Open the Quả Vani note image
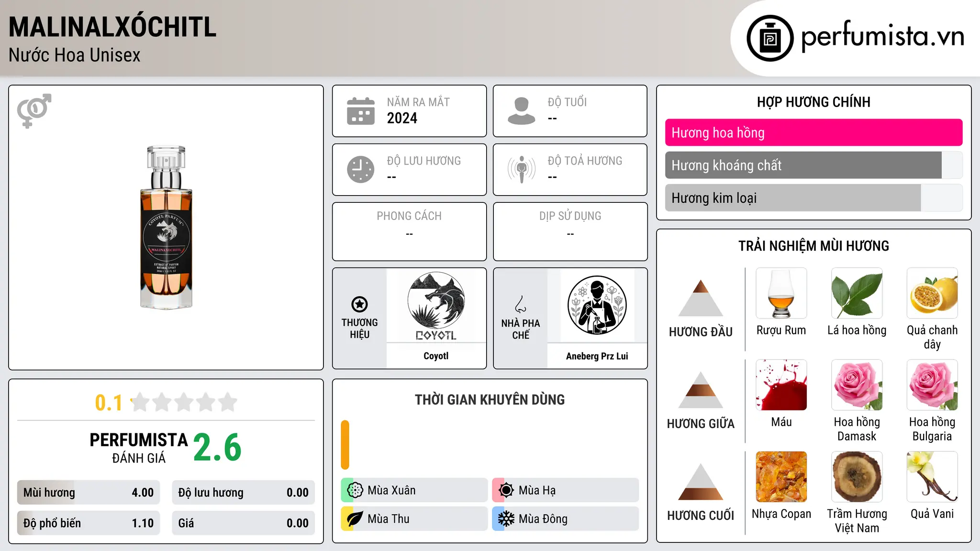The image size is (980, 551). pos(932,477)
